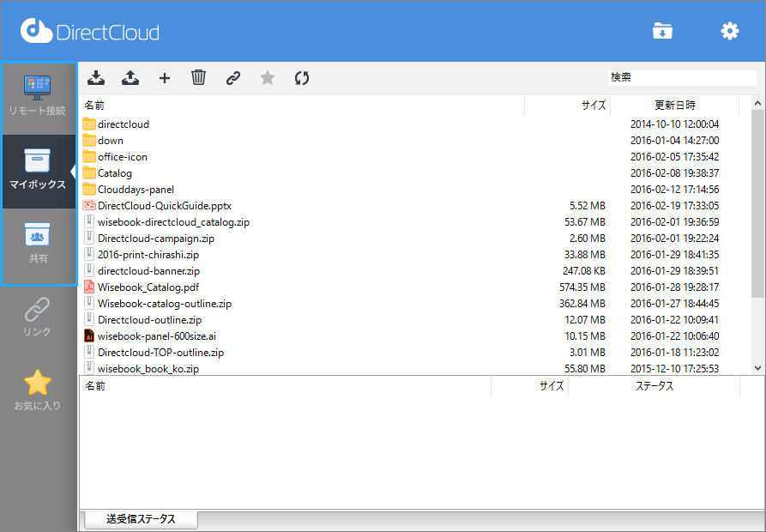The image size is (766, 532).
Task: Select the file name Wisebook_Catalog.pdf
Action: (x=148, y=287)
